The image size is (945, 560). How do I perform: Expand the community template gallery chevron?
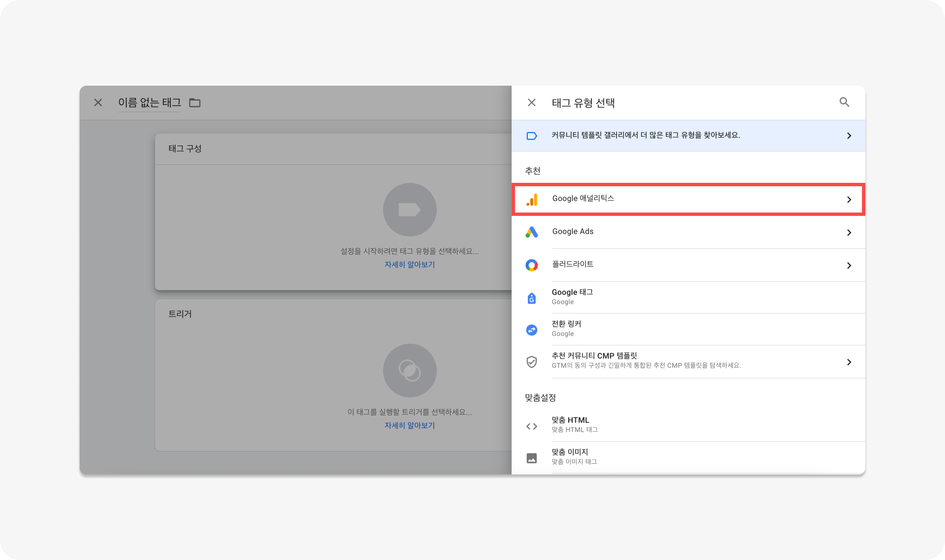click(849, 136)
